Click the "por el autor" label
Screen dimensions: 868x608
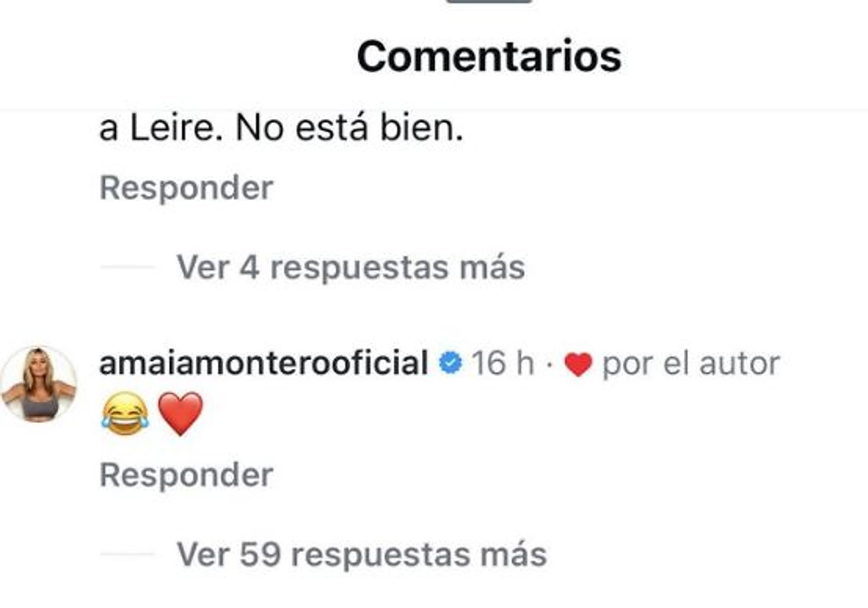pos(691,364)
